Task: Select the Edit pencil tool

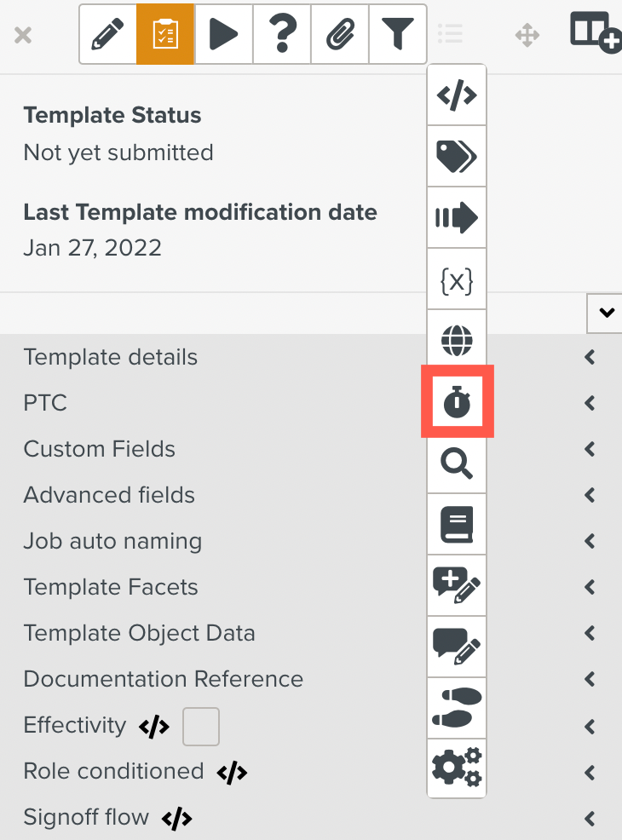Action: tap(107, 34)
